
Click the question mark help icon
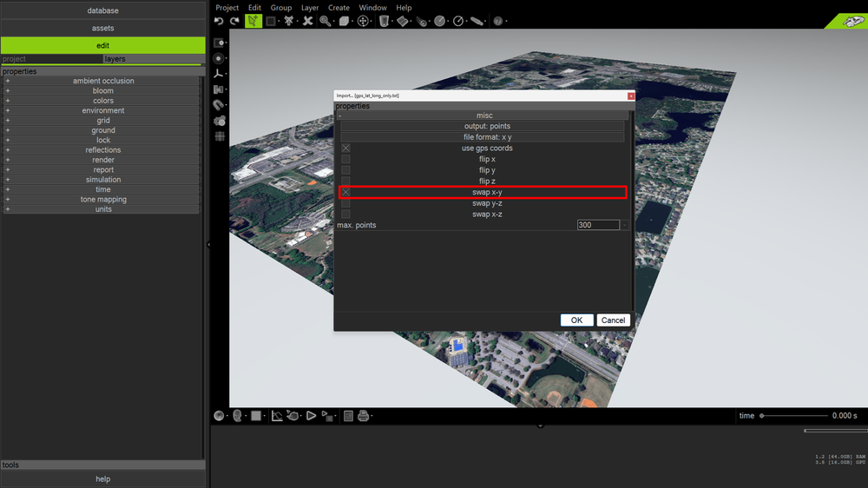click(x=498, y=21)
